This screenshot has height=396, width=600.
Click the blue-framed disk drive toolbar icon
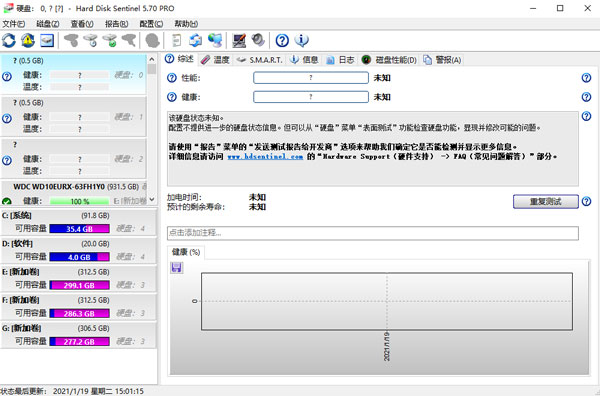pyautogui.click(x=47, y=40)
